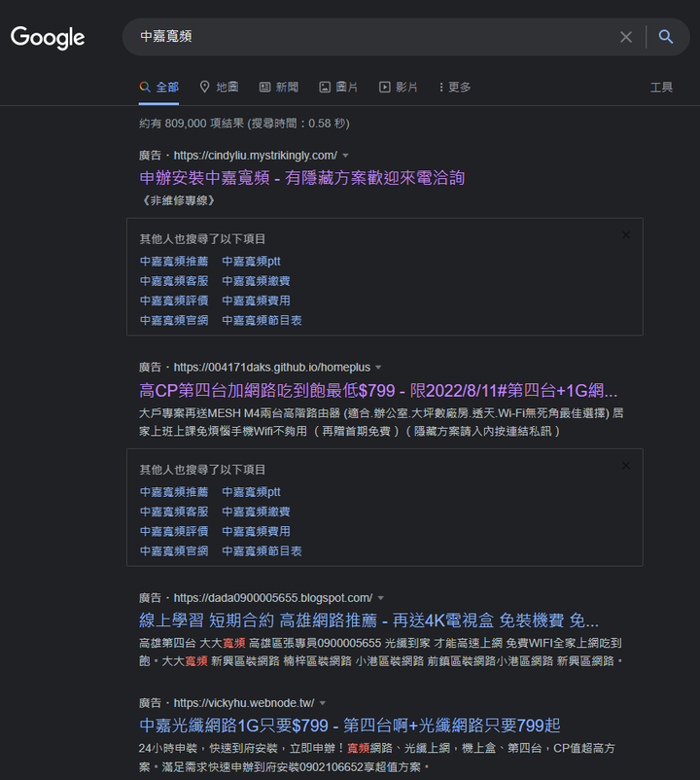Switch to the 地圖 tab

pos(219,88)
